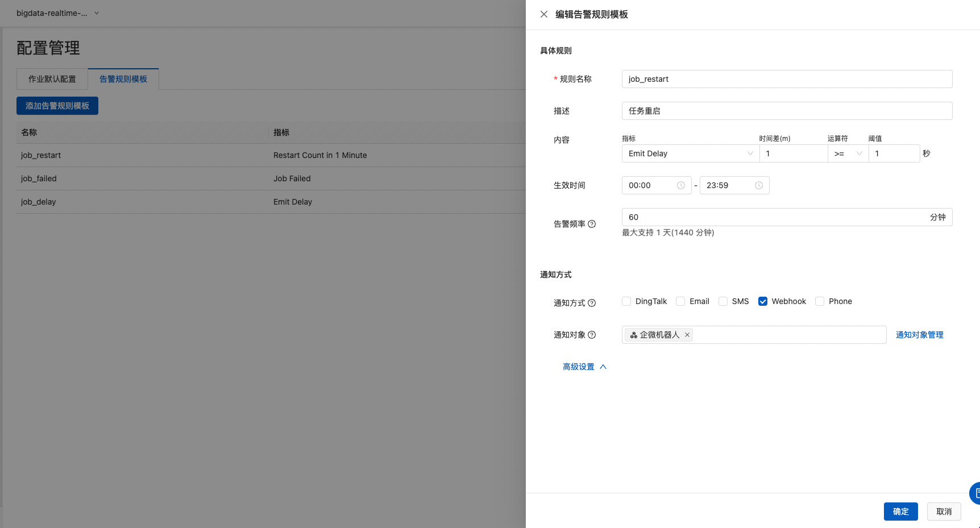Click 确定 to confirm

pyautogui.click(x=901, y=512)
